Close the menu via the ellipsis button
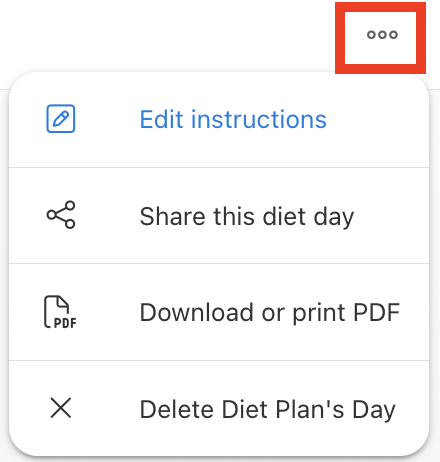Viewport: 440px width, 462px height. coord(382,35)
